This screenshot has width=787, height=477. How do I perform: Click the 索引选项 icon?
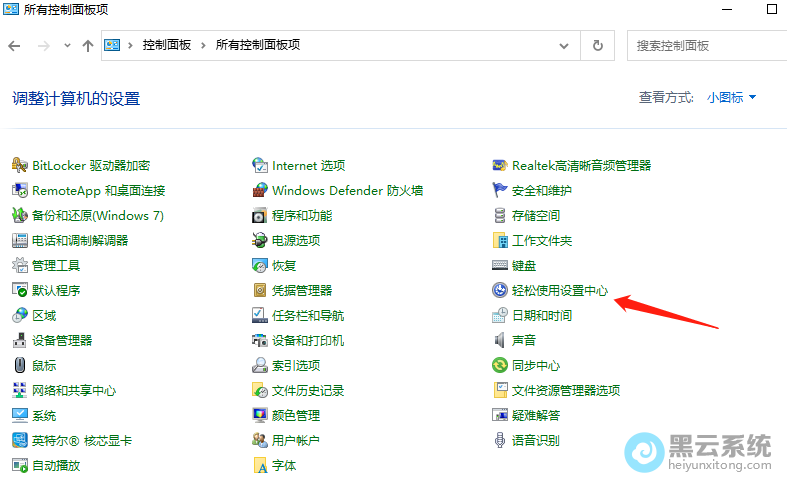259,365
